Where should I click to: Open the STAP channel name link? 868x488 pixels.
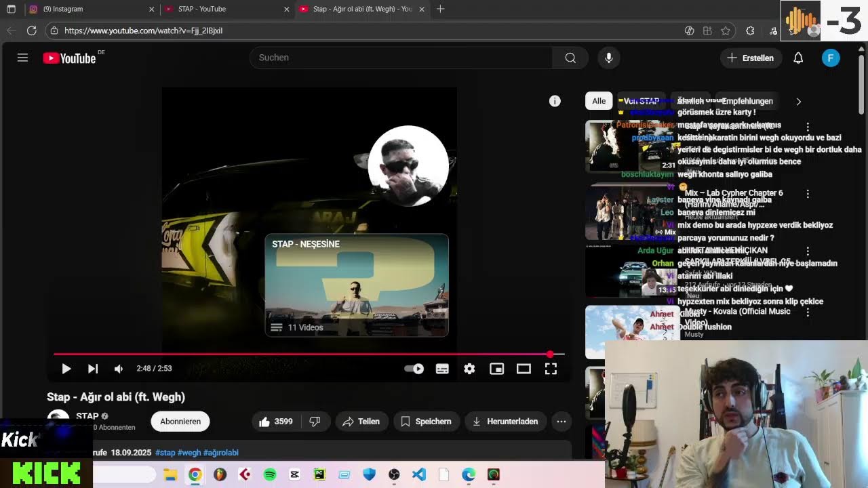[87, 416]
